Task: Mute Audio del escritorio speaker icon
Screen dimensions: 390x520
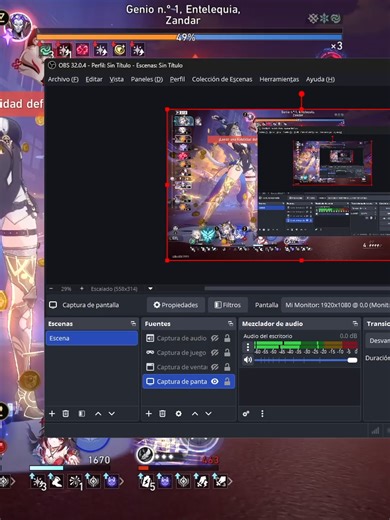Action: tap(248, 360)
